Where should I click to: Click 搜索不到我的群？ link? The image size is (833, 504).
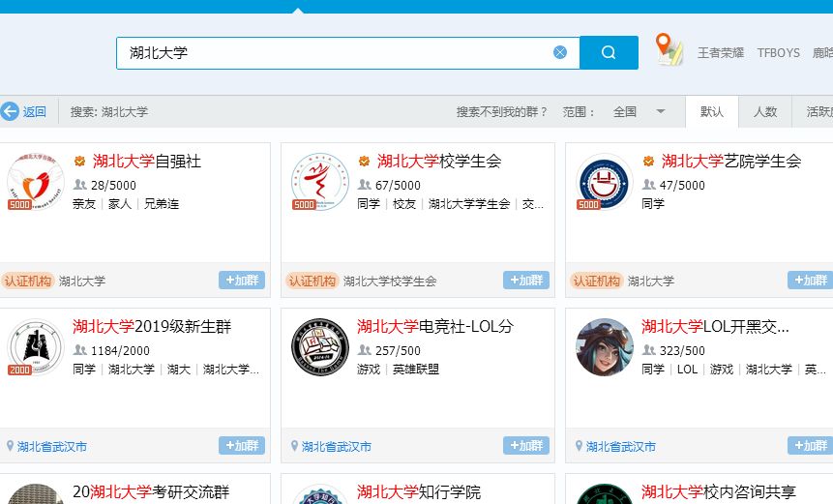501,111
